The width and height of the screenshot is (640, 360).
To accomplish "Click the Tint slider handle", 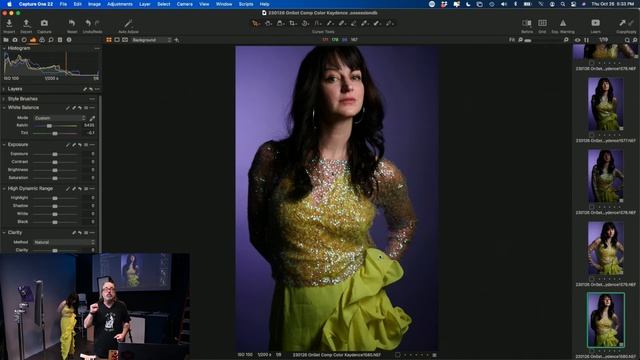I will [x=55, y=133].
